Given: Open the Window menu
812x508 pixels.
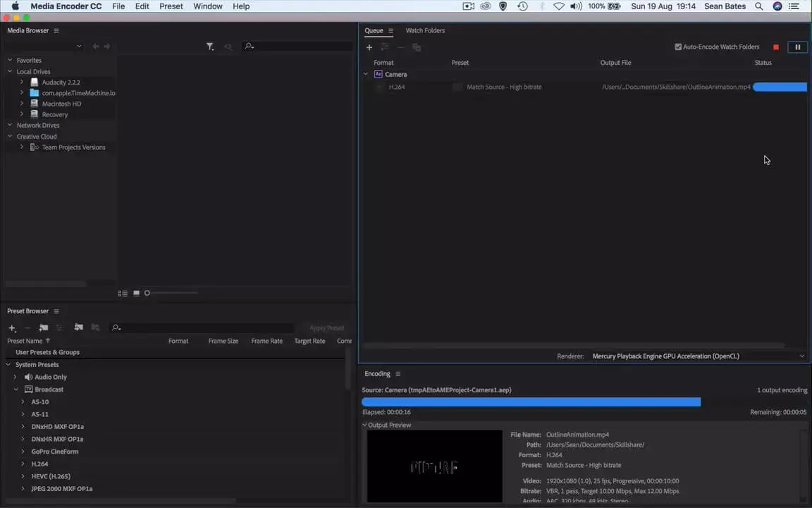Looking at the screenshot, I should (208, 6).
